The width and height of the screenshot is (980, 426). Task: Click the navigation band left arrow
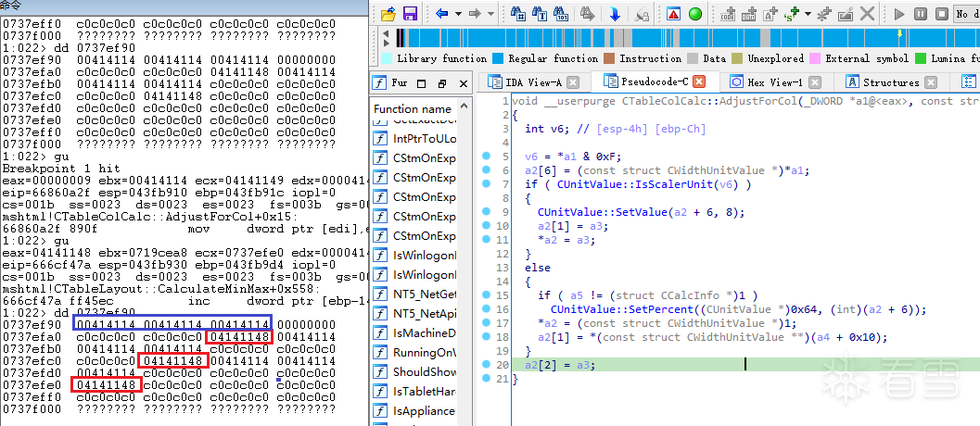[387, 33]
